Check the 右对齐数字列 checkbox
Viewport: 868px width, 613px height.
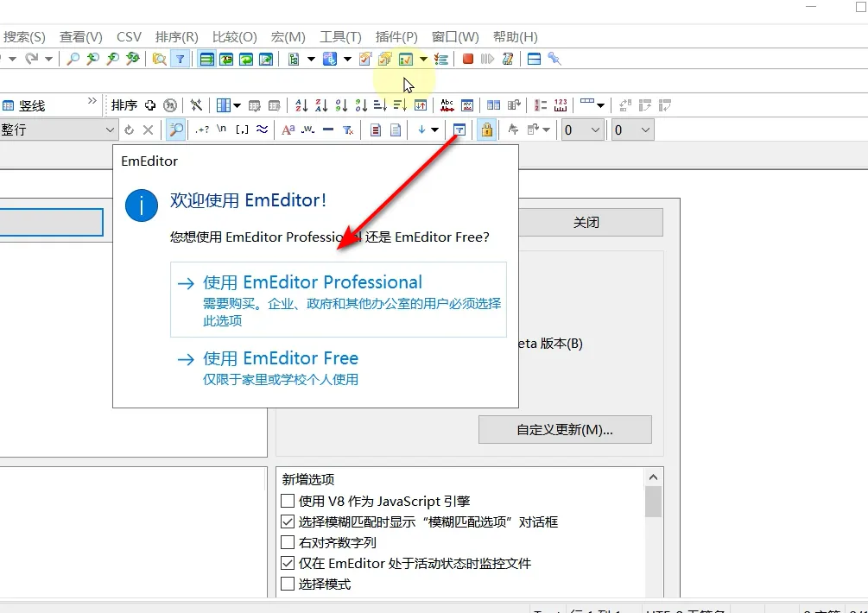pos(288,542)
